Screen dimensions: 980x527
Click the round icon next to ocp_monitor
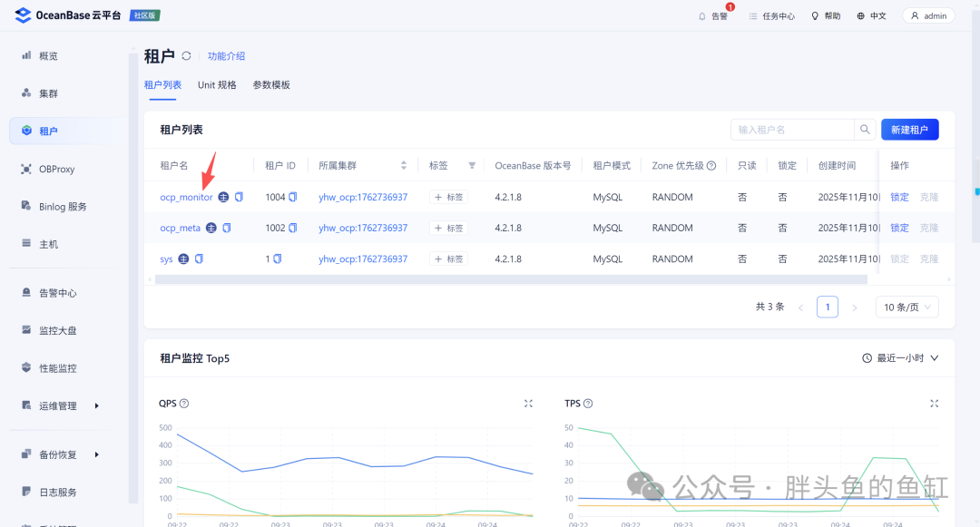(x=223, y=197)
